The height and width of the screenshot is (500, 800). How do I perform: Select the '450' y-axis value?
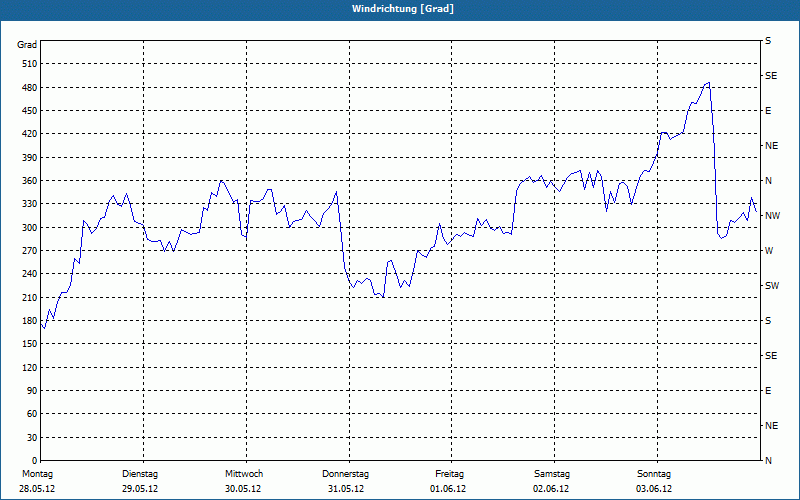pos(30,111)
